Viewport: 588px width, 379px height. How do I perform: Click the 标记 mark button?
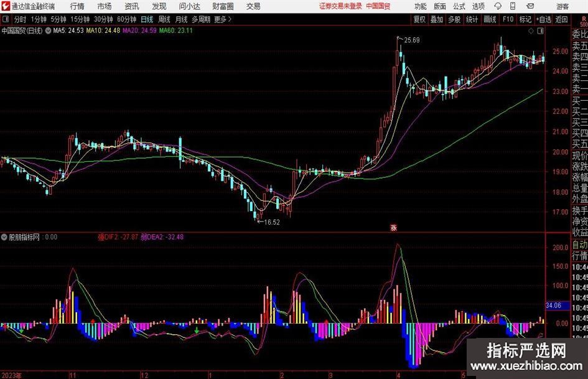pos(525,19)
